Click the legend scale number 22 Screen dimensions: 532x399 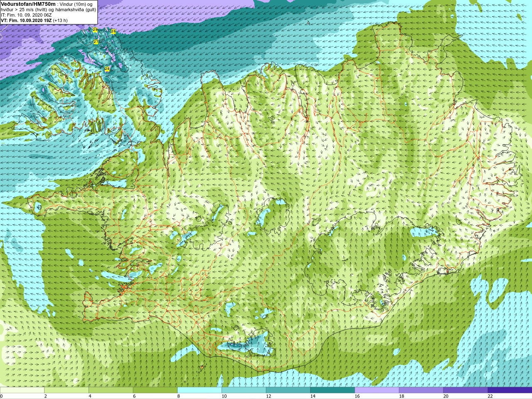tap(490, 396)
